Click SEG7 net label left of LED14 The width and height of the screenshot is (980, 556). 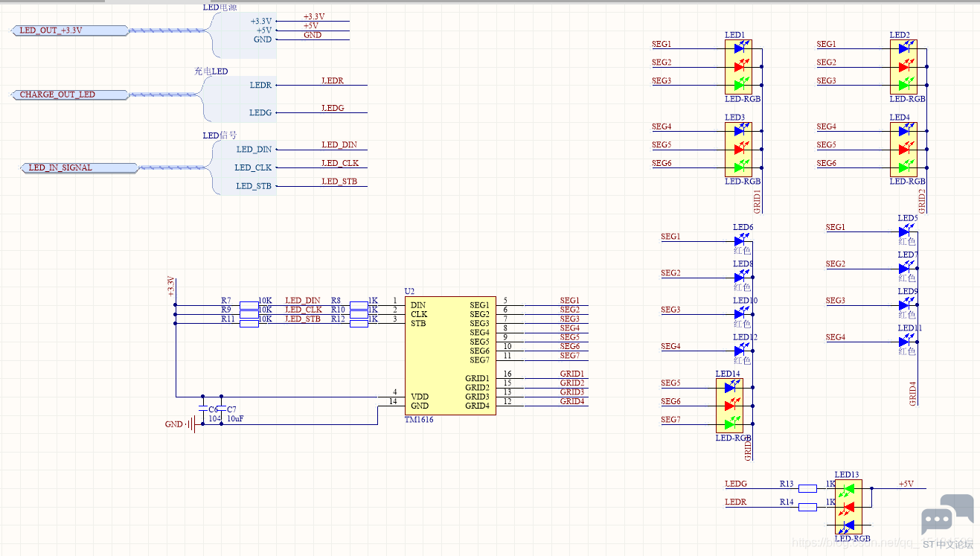[671, 420]
